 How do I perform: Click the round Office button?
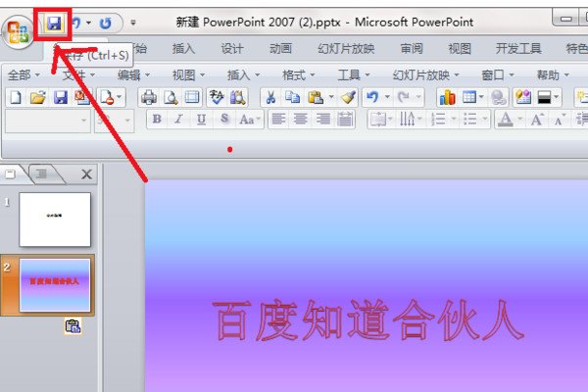[x=18, y=32]
